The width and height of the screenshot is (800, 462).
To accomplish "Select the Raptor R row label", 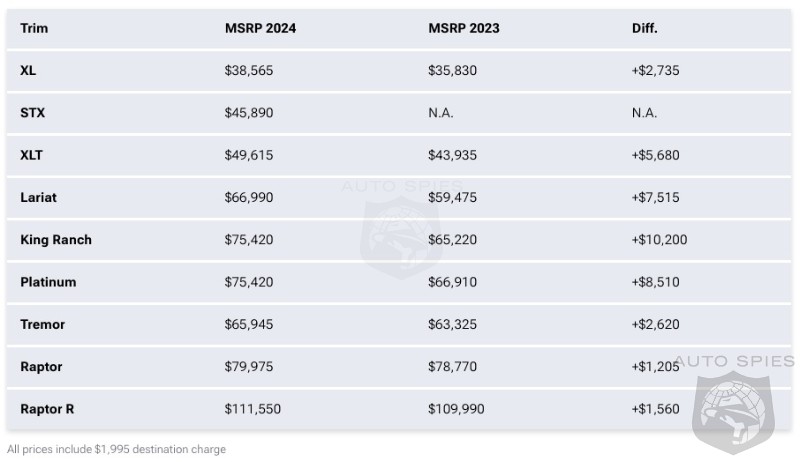I will pyautogui.click(x=48, y=409).
